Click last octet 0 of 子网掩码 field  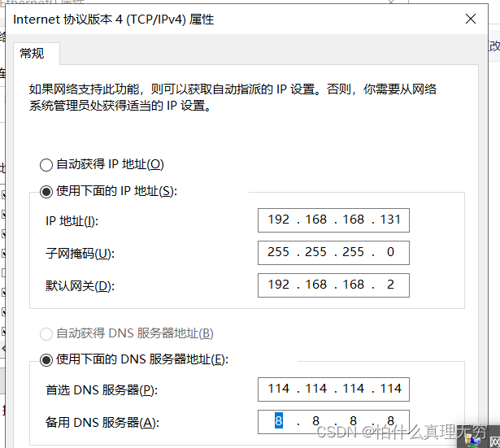coord(390,252)
